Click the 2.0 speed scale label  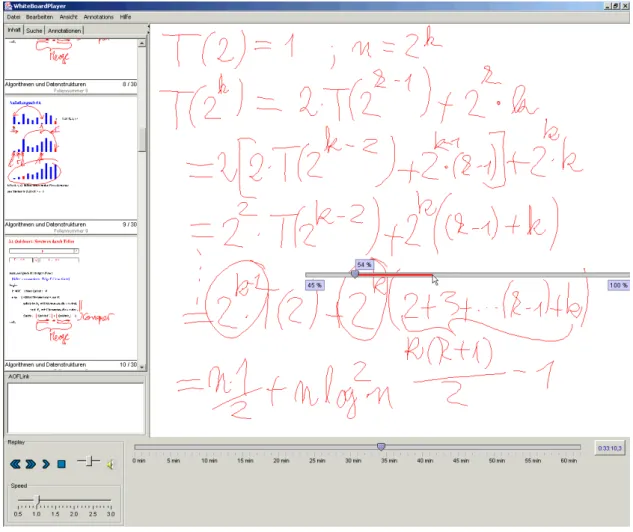(74, 514)
